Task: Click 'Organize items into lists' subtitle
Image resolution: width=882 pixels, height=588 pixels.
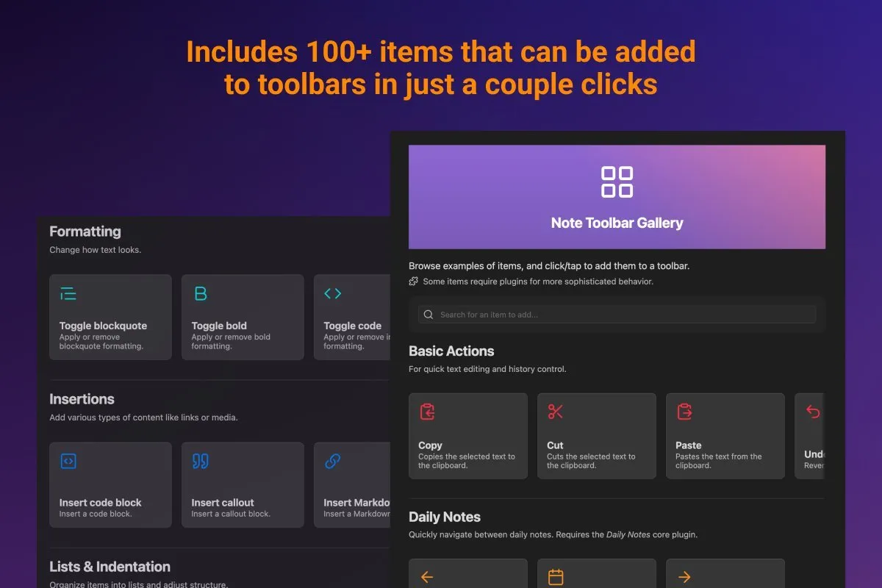Action: pyautogui.click(x=138, y=585)
